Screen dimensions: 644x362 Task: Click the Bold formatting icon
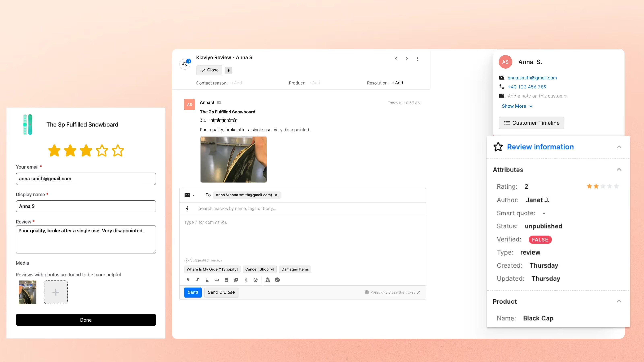click(188, 280)
